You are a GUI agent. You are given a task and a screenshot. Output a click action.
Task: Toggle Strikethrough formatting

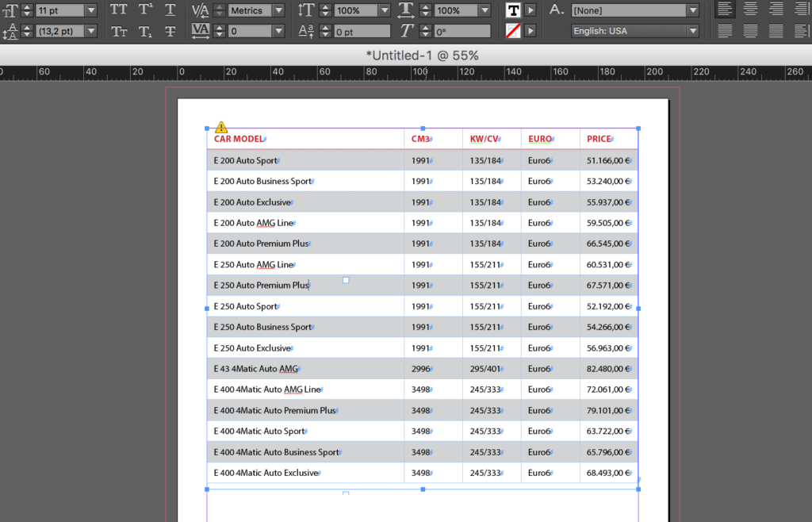click(x=170, y=32)
